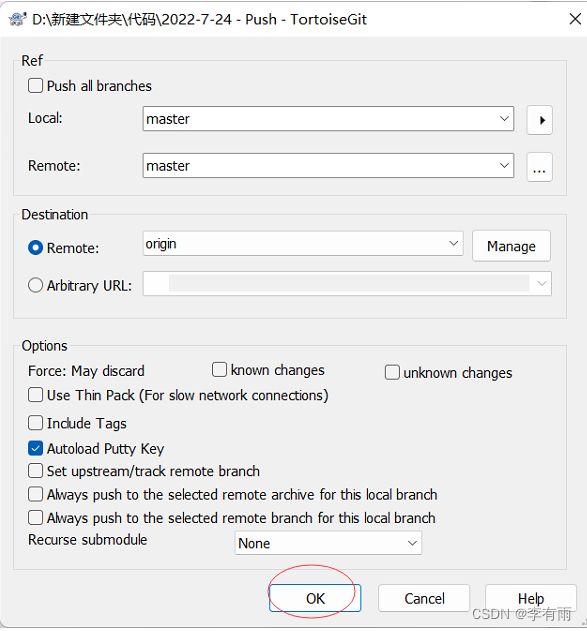587x631 pixels.
Task: Expand the Local branch dropdown
Action: [504, 119]
